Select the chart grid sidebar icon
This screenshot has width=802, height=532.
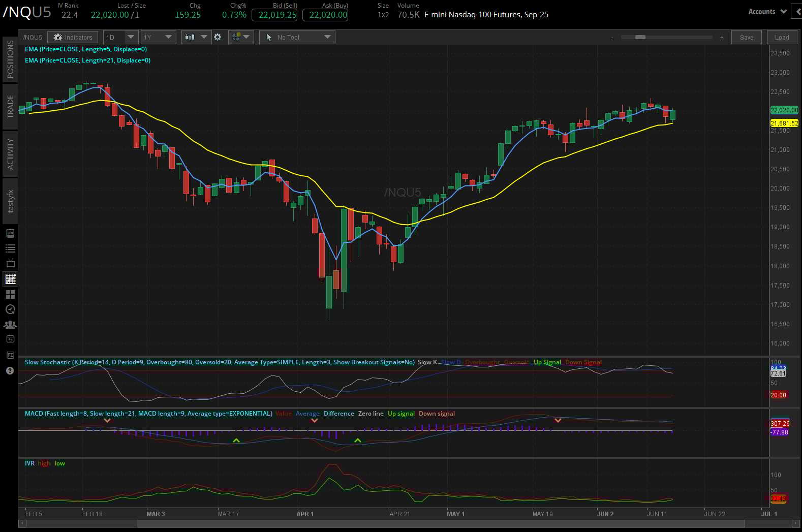[x=10, y=279]
